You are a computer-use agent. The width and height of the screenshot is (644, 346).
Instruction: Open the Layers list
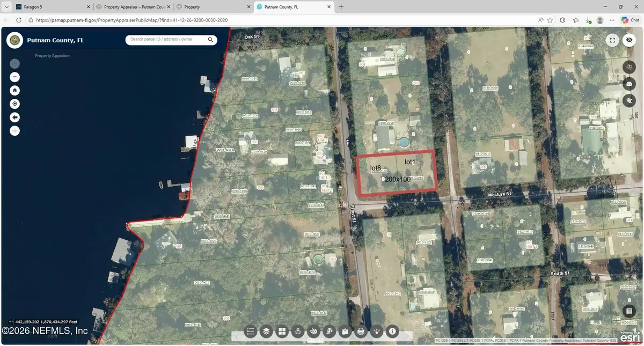(x=266, y=332)
